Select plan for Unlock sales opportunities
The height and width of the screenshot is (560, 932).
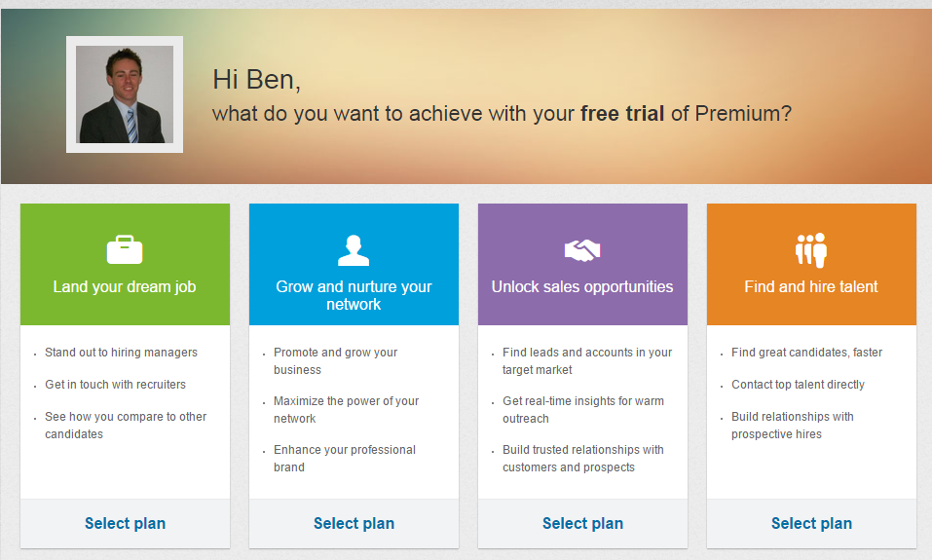pos(582,524)
